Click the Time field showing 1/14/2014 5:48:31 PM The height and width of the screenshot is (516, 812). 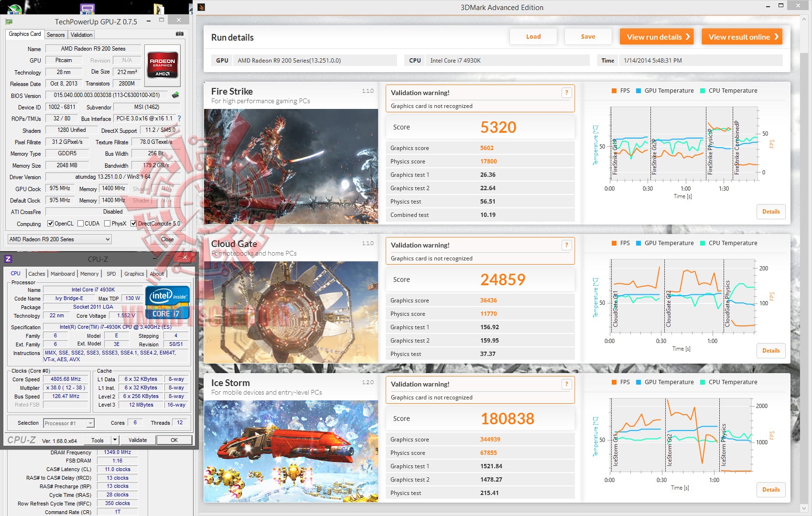pyautogui.click(x=701, y=60)
